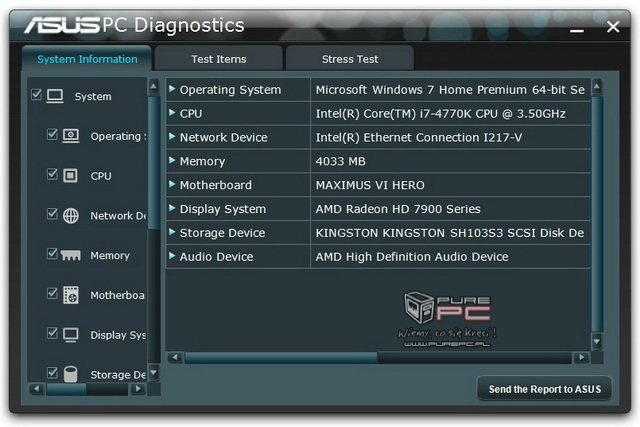Expand the Motherboard row arrow in table

pyautogui.click(x=172, y=184)
